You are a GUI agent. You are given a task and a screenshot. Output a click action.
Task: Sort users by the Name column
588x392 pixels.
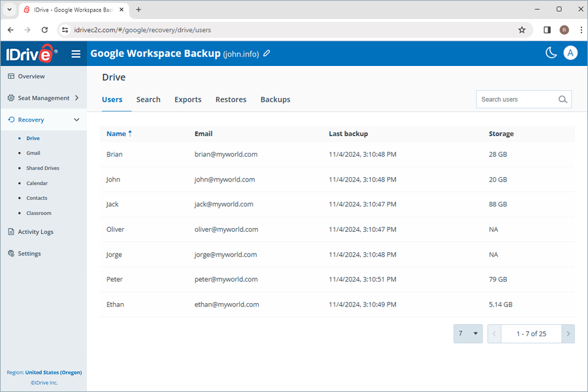pos(118,133)
